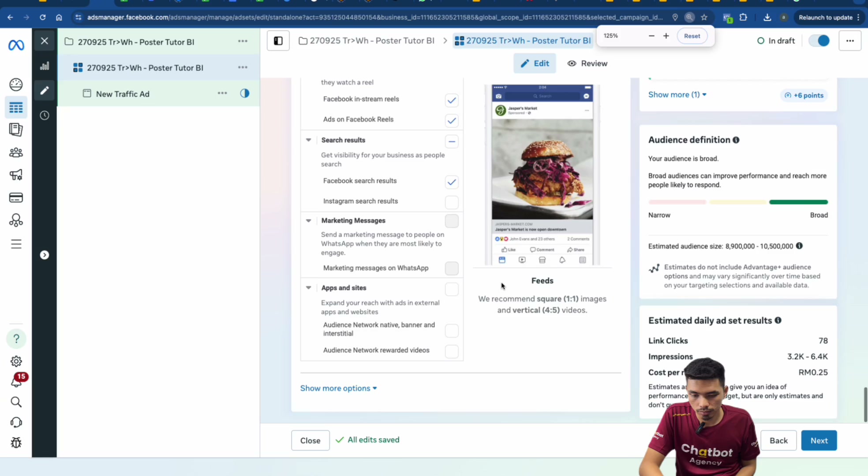
Task: Click the Close button
Action: click(x=310, y=440)
